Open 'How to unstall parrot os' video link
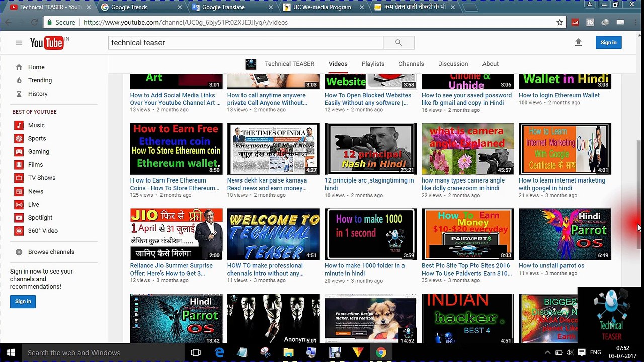Viewport: 644px width, 362px height. (551, 266)
